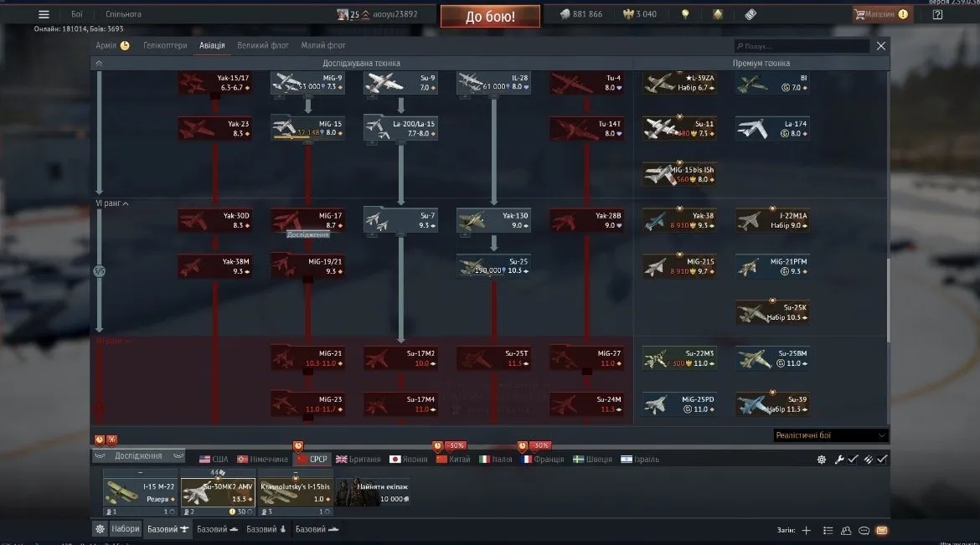Open the orange mail envelope icon
Image resolution: width=980 pixels, height=545 pixels.
pyautogui.click(x=882, y=530)
